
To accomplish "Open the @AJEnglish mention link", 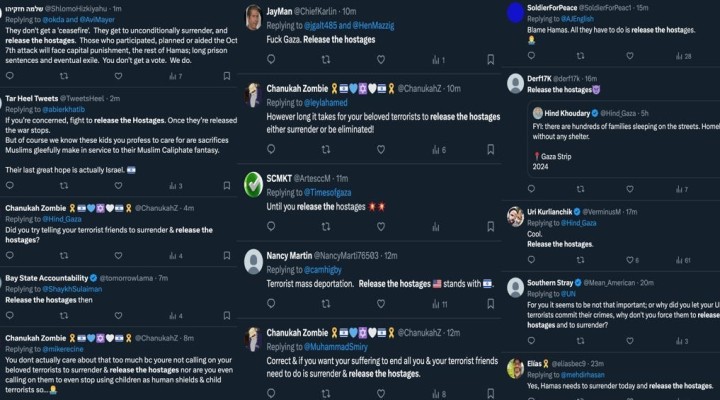I will [585, 19].
